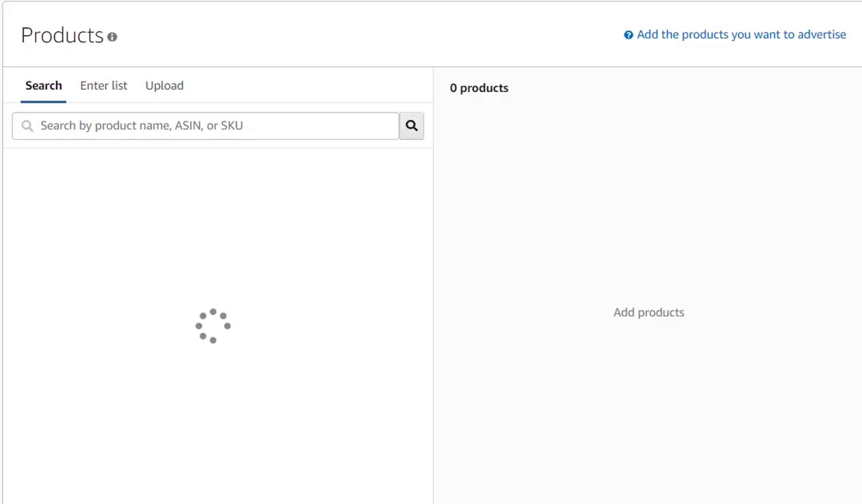Click the 'Add products' placeholder text
862x504 pixels.
[649, 312]
